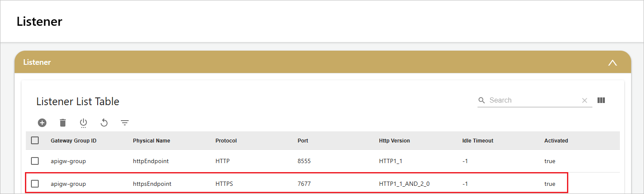Screen dimensions: 644x194
Task: Sort by Protocol column header
Action: click(x=226, y=141)
